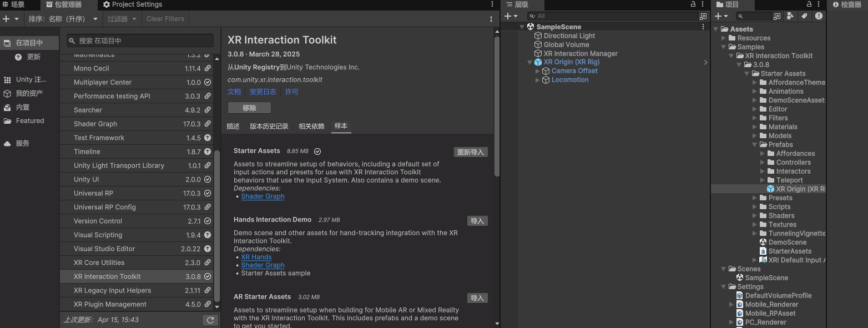Expand the Mobile_Renderer asset
This screenshot has width=868, height=328.
(x=731, y=304)
